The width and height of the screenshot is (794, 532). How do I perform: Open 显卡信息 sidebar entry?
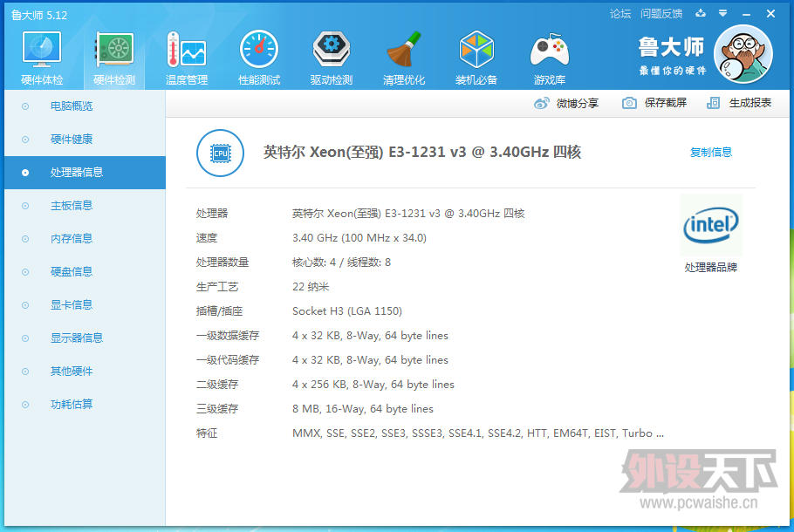(72, 305)
